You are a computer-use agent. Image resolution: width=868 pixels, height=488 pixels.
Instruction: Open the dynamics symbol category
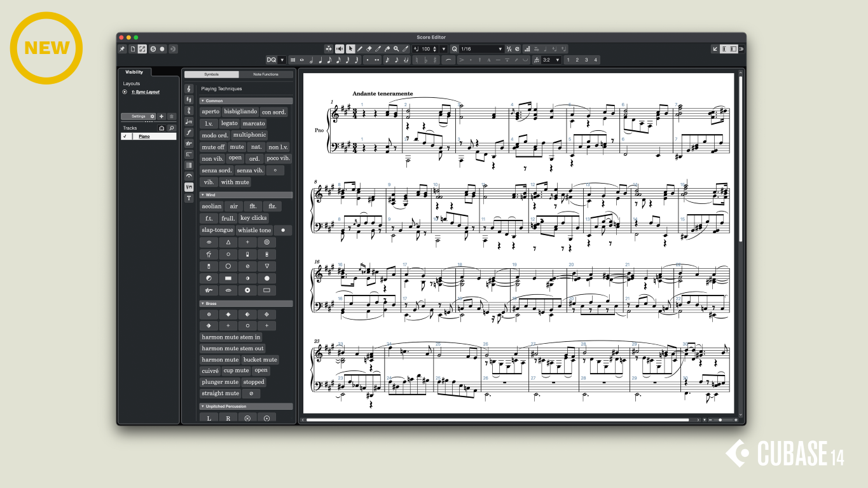pos(189,132)
